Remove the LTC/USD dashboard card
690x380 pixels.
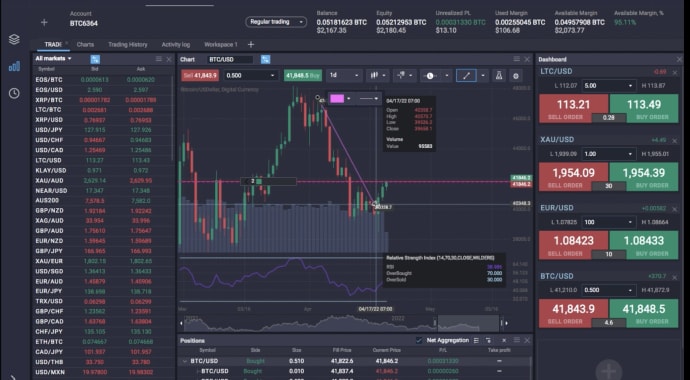point(675,73)
